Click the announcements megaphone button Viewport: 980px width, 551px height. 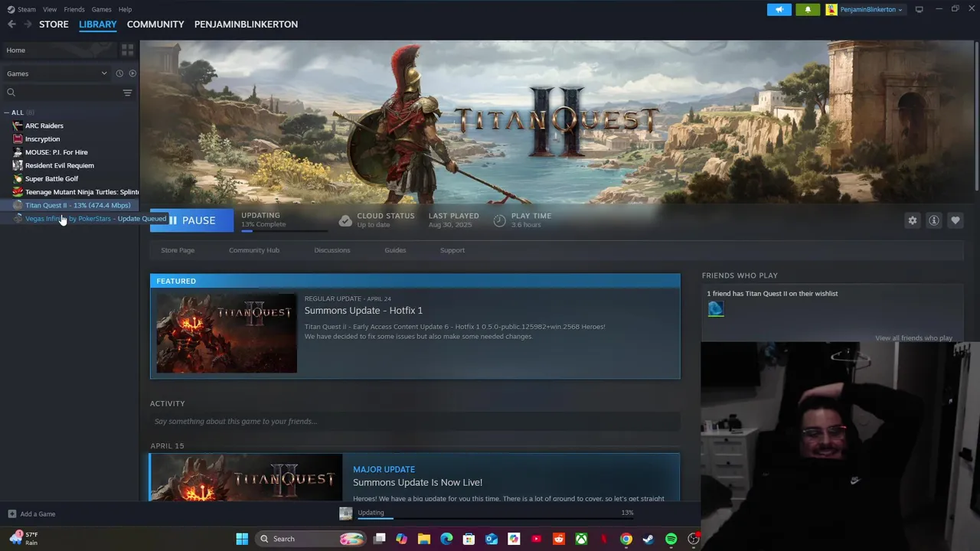click(x=779, y=9)
